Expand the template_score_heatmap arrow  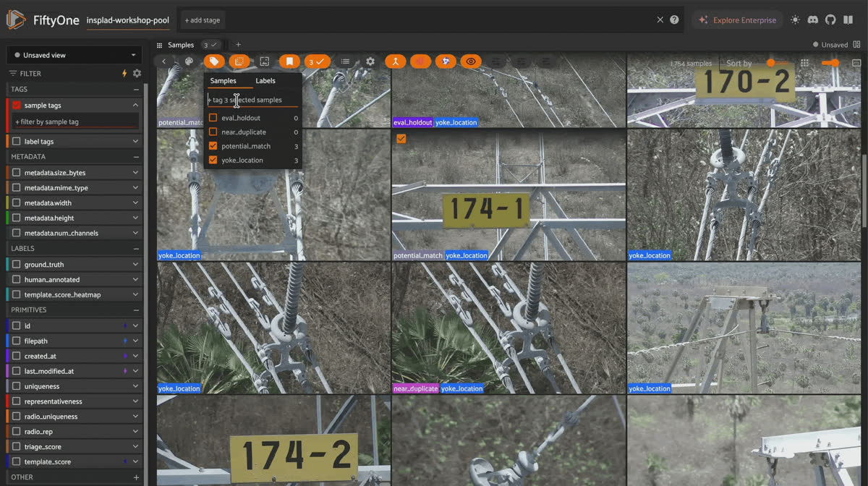pos(135,295)
